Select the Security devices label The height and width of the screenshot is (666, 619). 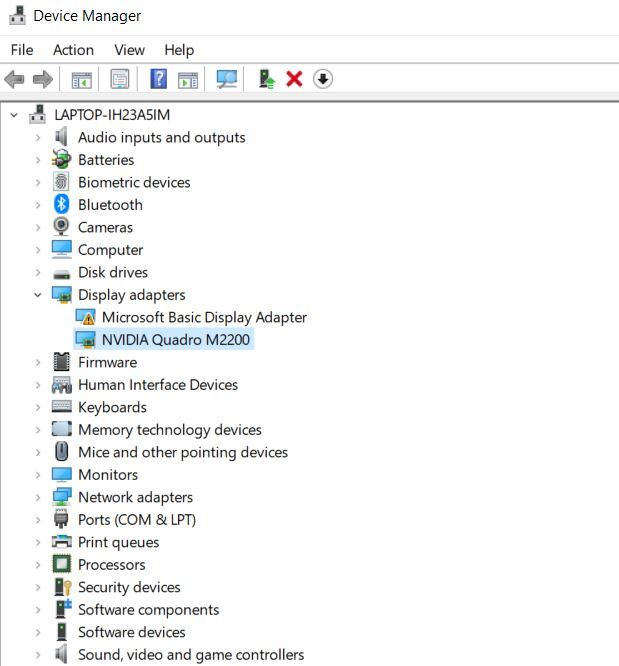click(129, 587)
